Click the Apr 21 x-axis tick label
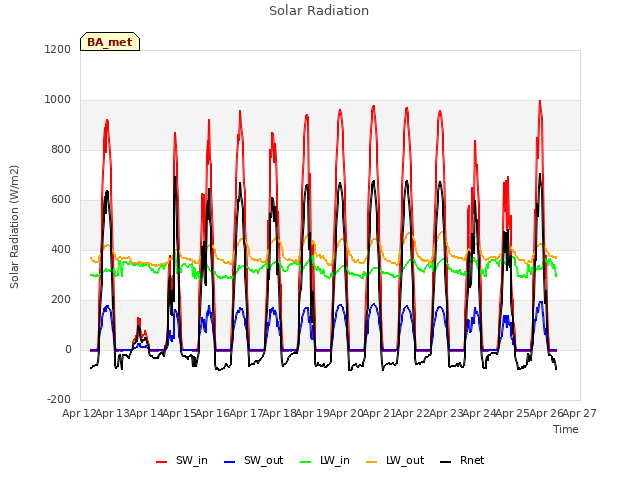 tap(379, 413)
